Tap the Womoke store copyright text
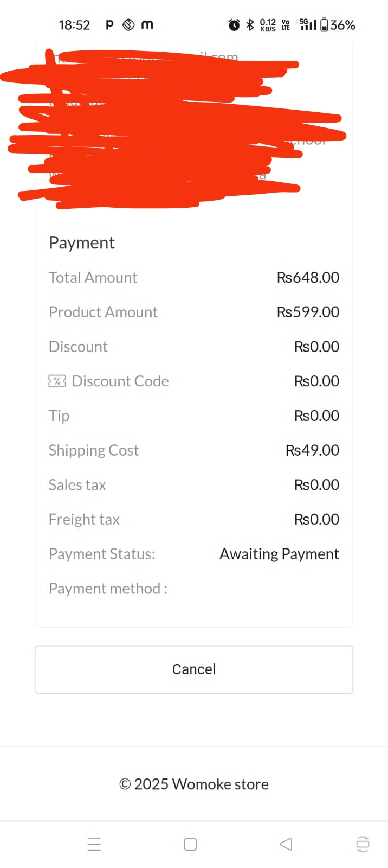This screenshot has height=868, width=388. point(194,784)
